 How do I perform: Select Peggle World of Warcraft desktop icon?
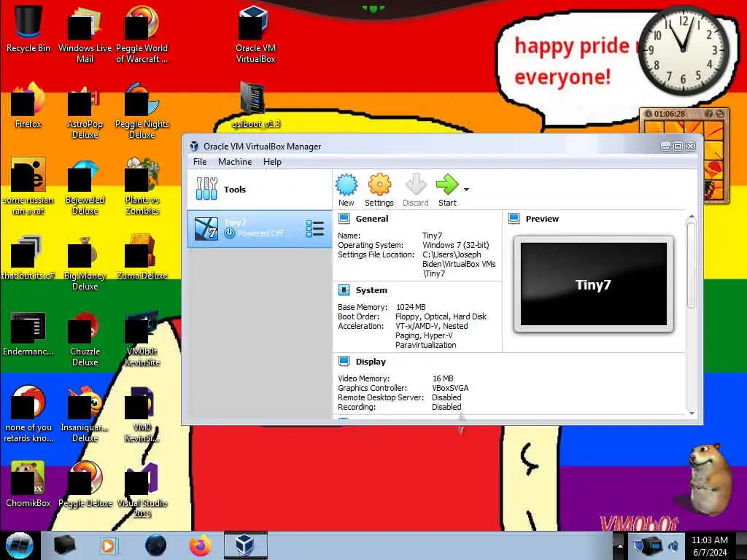tap(142, 34)
